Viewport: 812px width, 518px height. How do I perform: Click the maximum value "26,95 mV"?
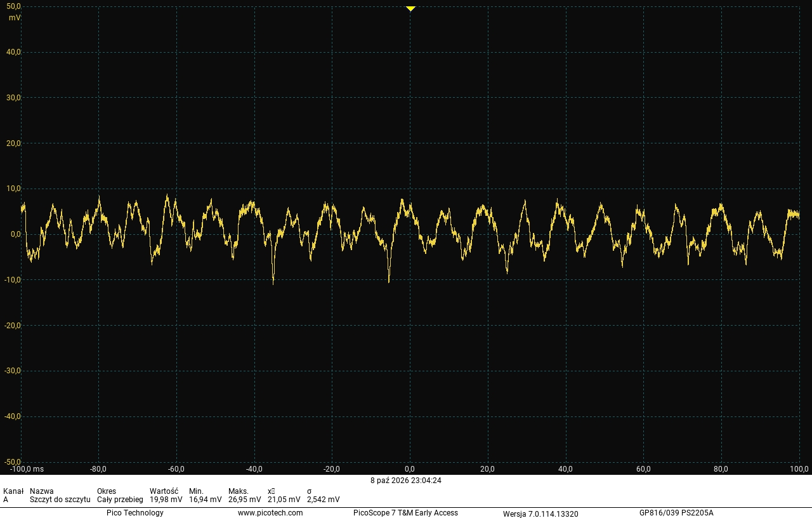(245, 500)
